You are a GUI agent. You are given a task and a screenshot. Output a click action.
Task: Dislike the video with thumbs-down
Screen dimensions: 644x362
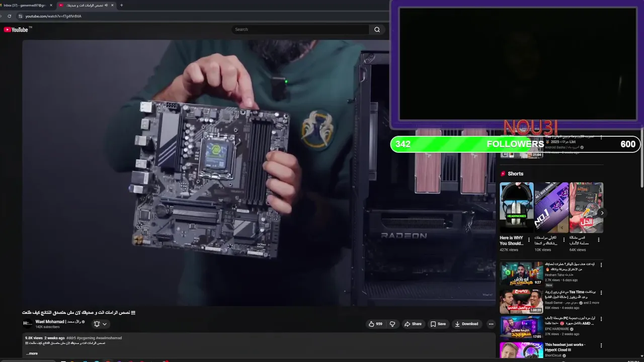point(392,324)
